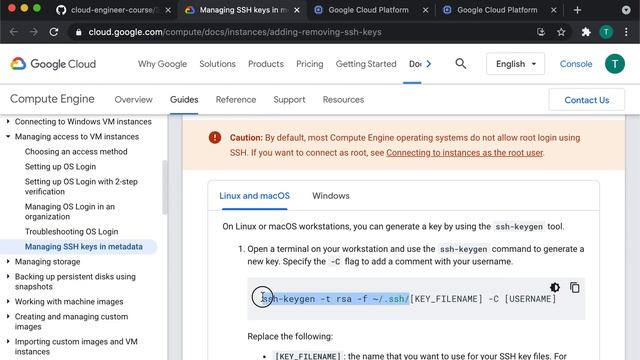Open Managing OS Login in an organization
640x360 pixels.
[70, 211]
